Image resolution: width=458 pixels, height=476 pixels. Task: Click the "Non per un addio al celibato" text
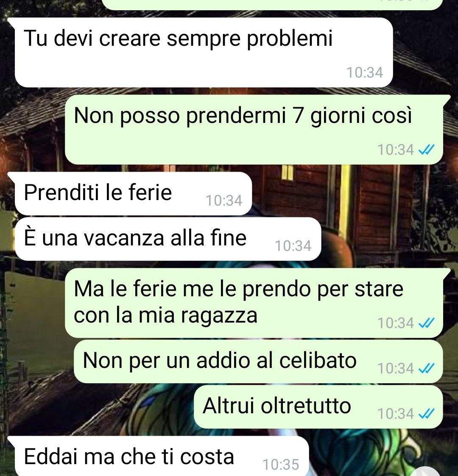tap(220, 361)
